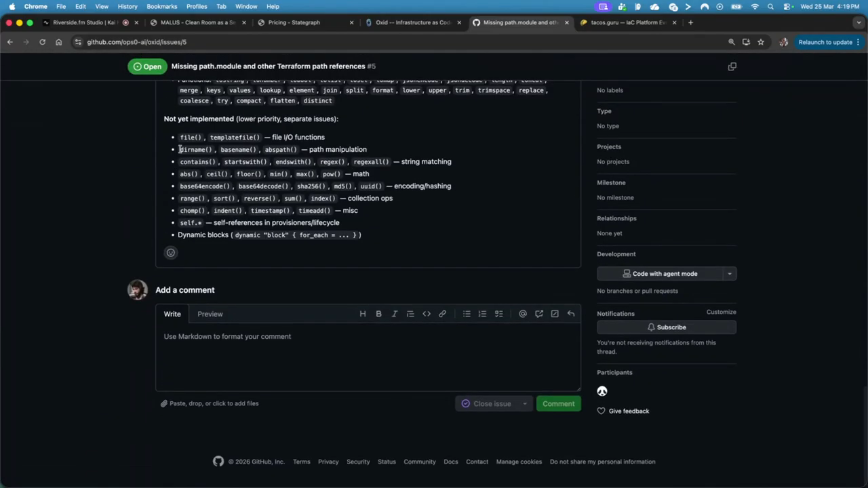Insert a code snippet with code icon

(427, 314)
